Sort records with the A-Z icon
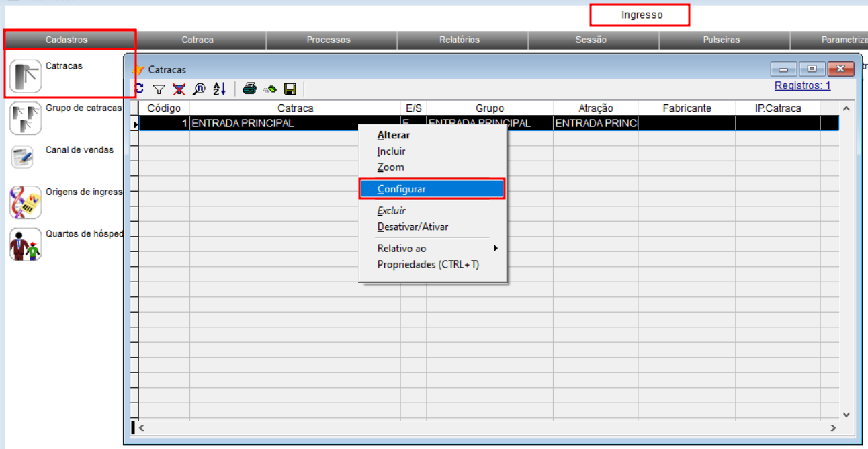This screenshot has height=449, width=868. [x=220, y=89]
